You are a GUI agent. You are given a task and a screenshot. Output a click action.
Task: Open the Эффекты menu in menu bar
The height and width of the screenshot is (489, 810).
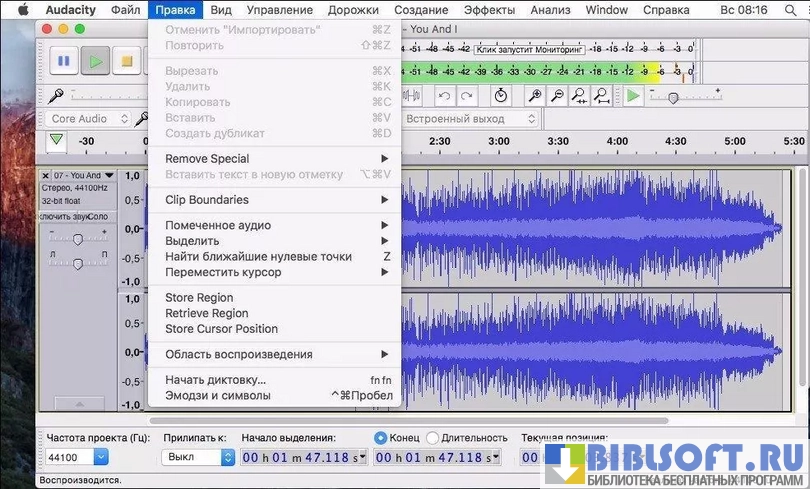(x=489, y=10)
